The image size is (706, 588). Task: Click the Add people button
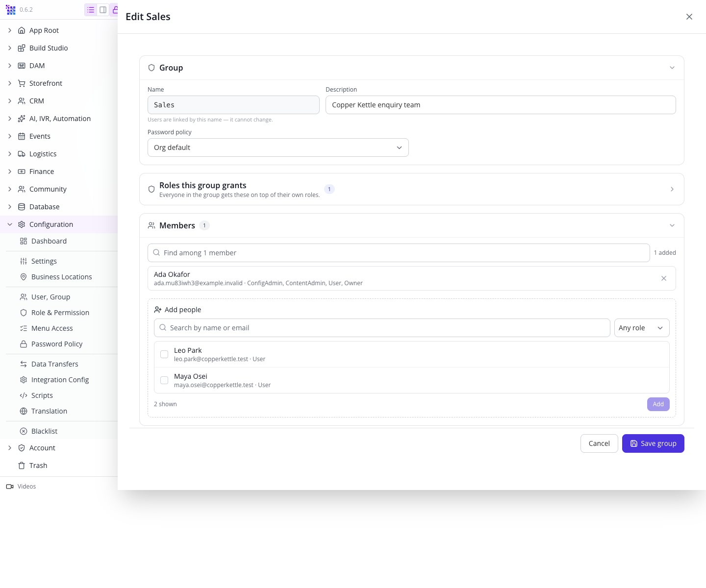click(x=658, y=404)
